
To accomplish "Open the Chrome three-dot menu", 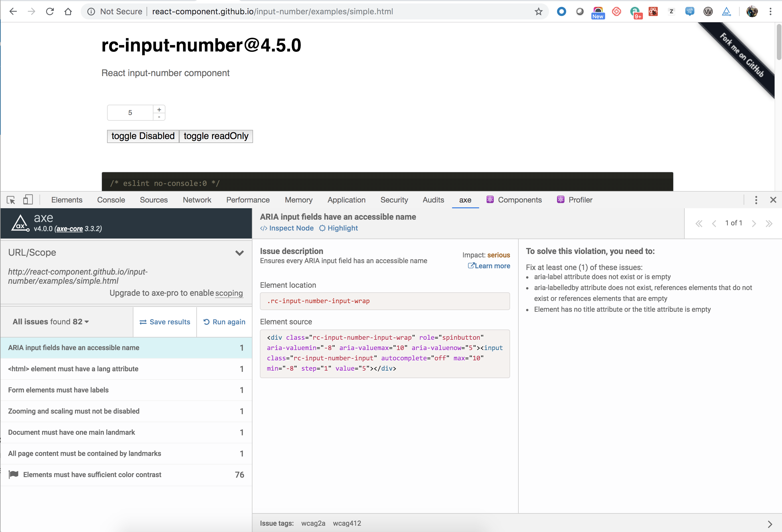I will coord(771,11).
